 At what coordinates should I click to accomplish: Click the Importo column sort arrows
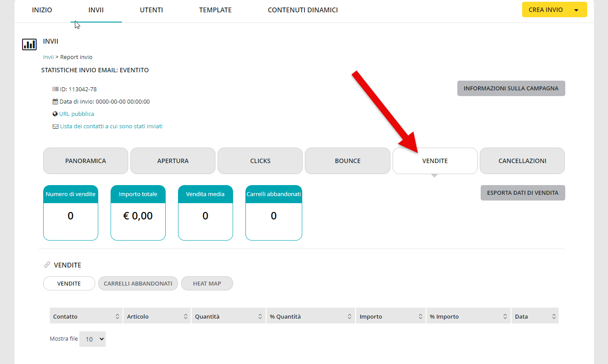point(420,316)
